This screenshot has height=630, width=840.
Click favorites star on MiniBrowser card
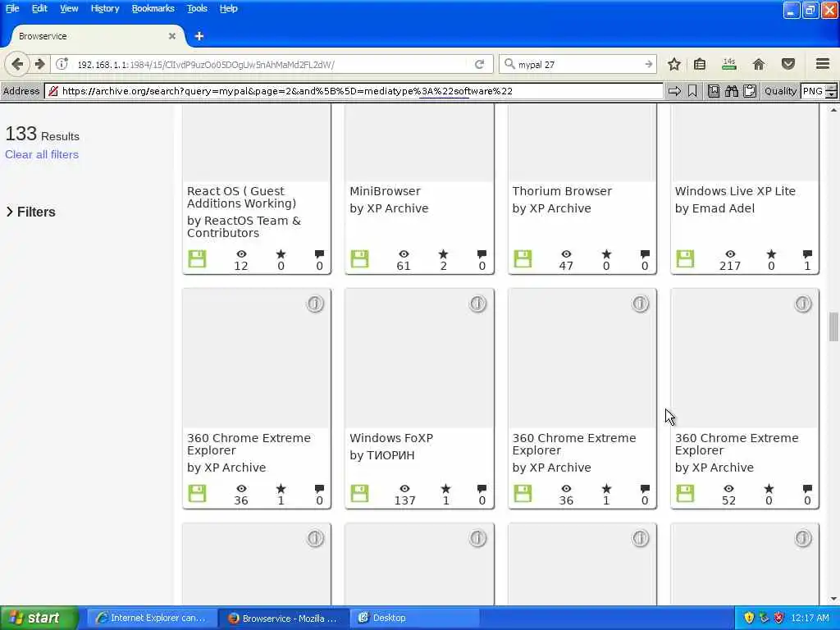(443, 254)
